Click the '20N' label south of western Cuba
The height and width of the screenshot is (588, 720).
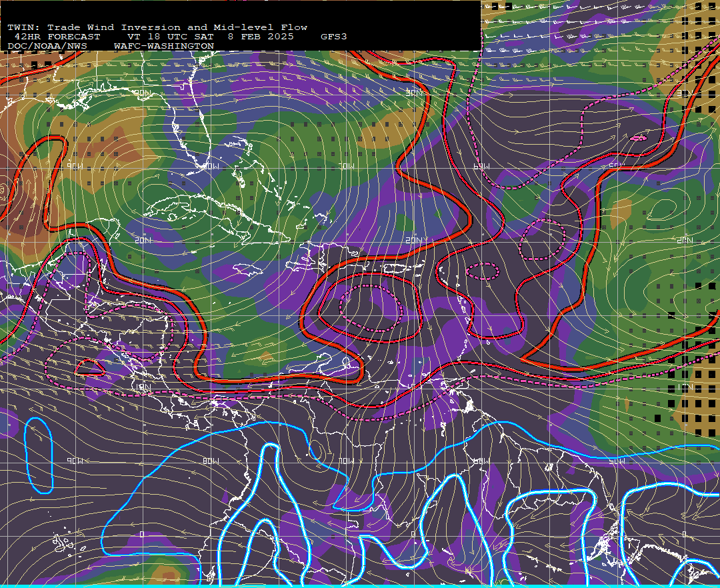(x=143, y=240)
